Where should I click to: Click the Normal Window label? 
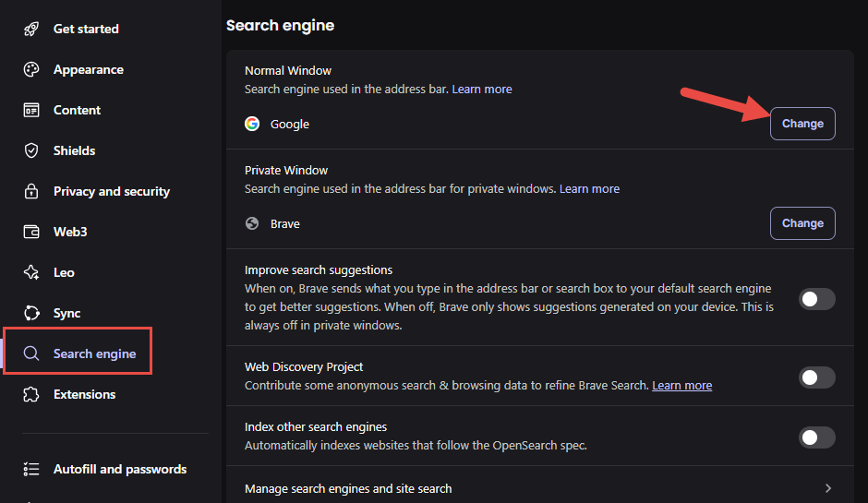[288, 71]
